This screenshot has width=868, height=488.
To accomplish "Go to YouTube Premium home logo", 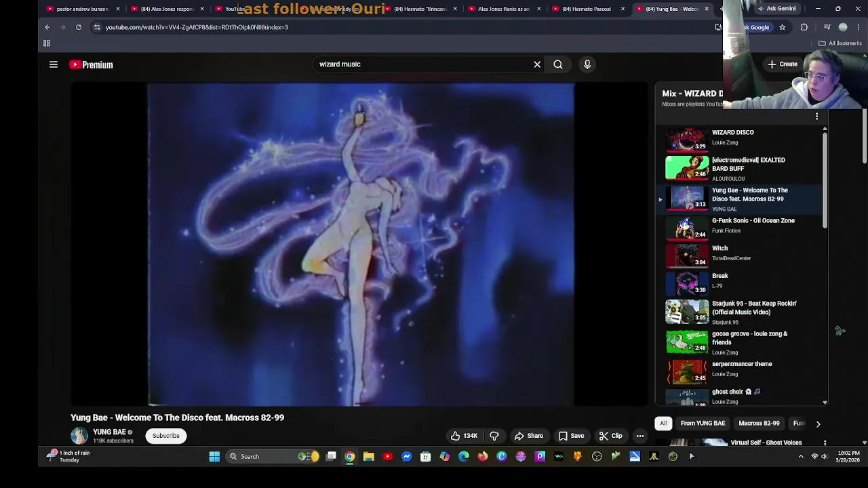I will coord(91,64).
